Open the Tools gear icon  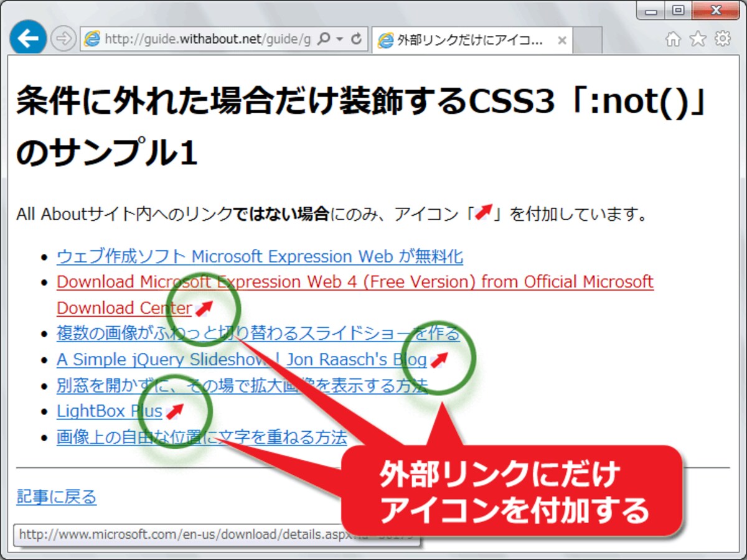click(x=723, y=39)
